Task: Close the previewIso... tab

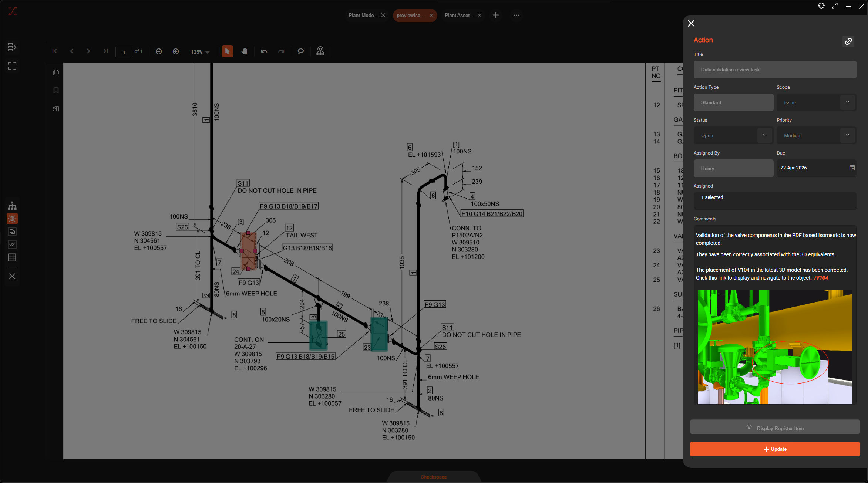Action: tap(431, 15)
